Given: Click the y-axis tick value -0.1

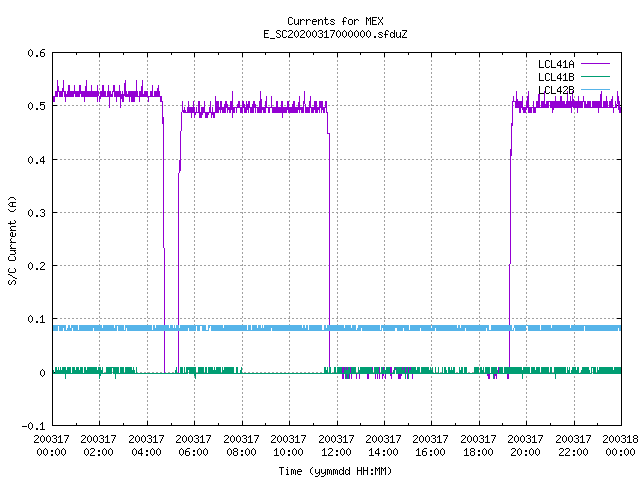Looking at the screenshot, I should point(33,426).
